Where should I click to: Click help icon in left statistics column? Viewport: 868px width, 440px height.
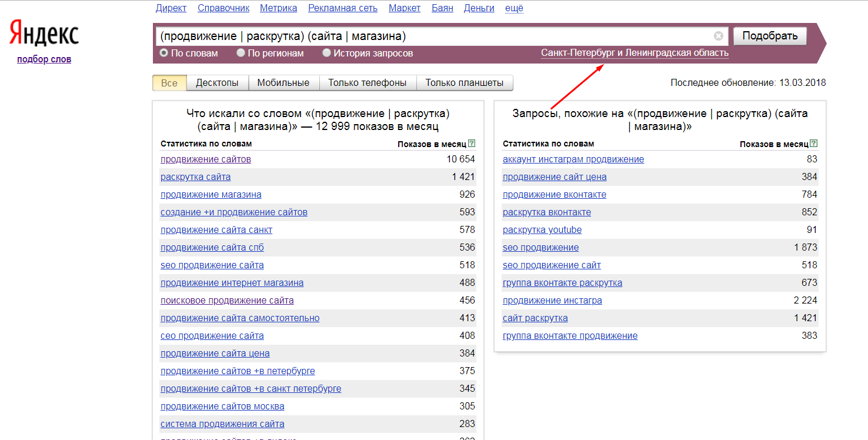click(472, 144)
